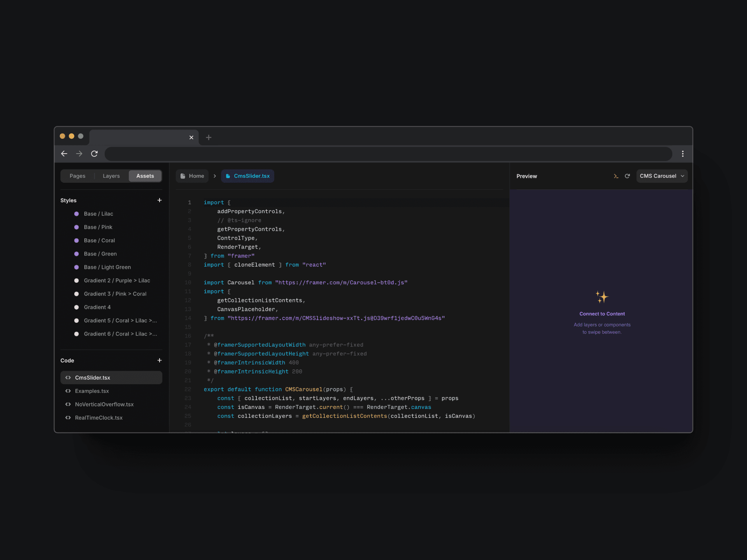Click the CMSCarousel function name
This screenshot has width=747, height=560.
point(303,389)
